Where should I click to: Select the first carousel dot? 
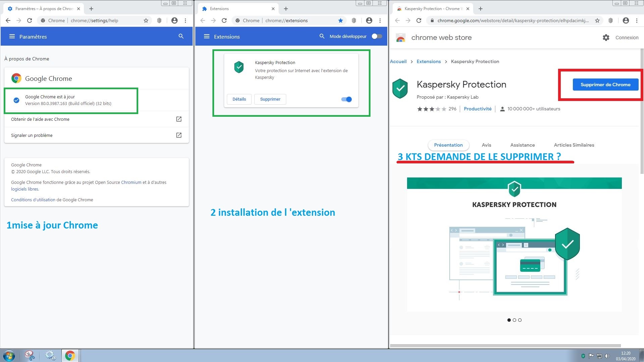(x=509, y=320)
